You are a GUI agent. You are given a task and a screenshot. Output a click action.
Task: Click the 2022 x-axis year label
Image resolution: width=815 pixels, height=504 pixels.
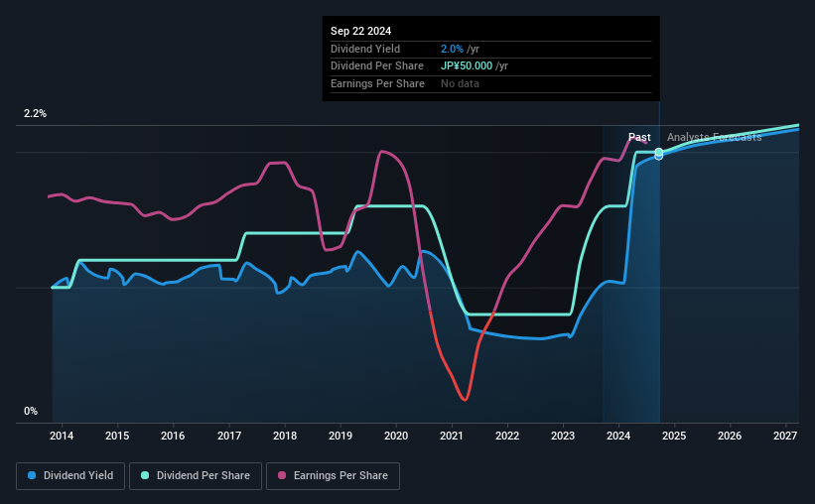(x=507, y=436)
